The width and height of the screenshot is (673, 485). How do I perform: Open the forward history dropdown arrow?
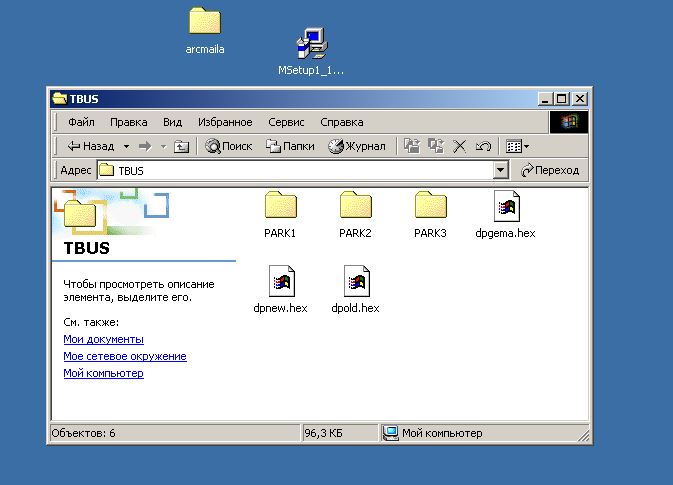[x=163, y=146]
